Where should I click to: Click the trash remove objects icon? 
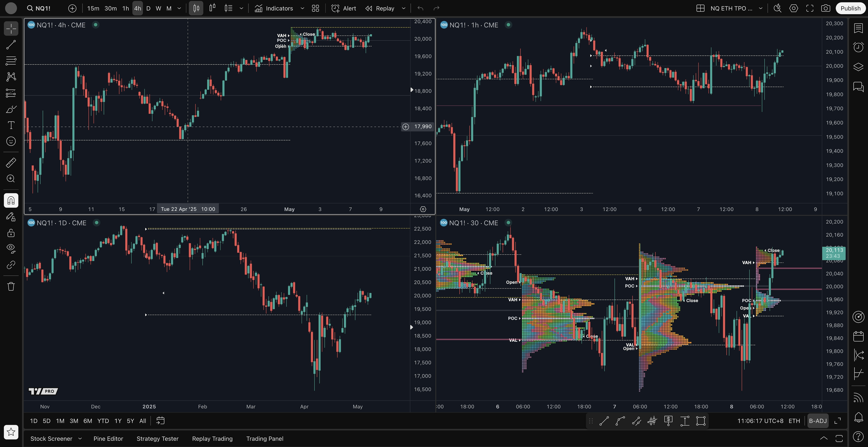point(11,286)
